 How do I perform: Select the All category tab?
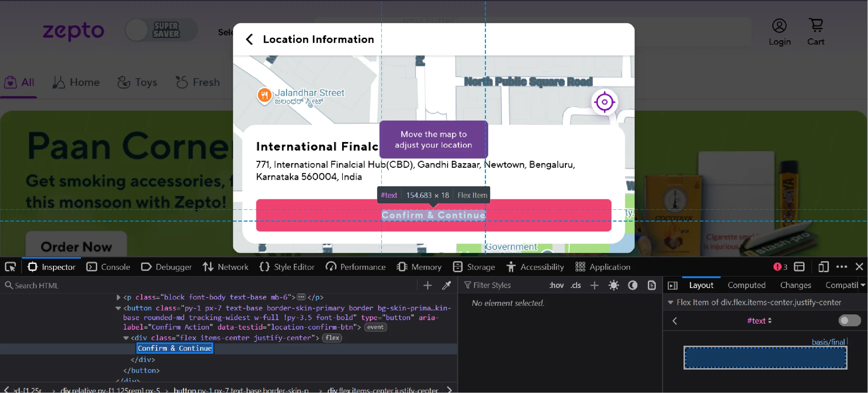19,82
